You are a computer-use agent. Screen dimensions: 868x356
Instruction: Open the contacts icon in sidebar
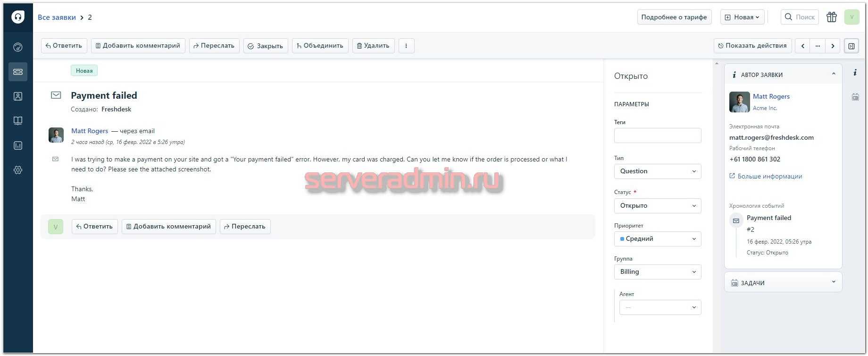pos(18,96)
